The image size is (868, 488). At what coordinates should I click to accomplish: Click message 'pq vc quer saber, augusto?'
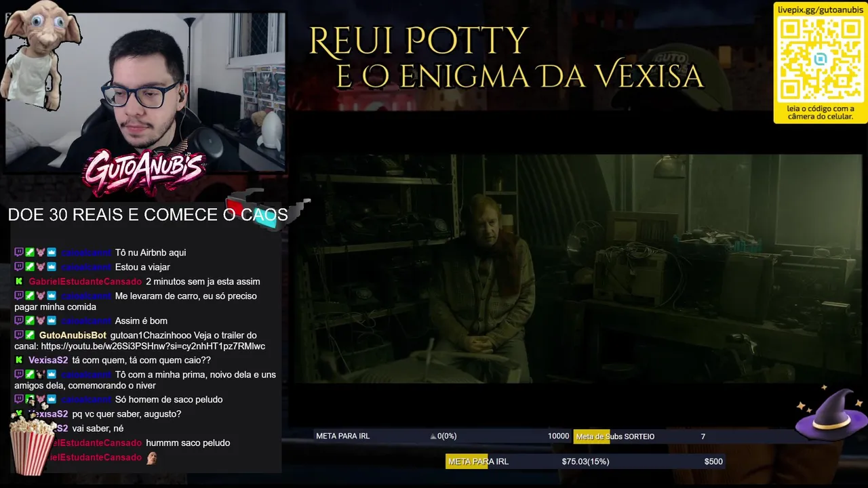point(127,413)
